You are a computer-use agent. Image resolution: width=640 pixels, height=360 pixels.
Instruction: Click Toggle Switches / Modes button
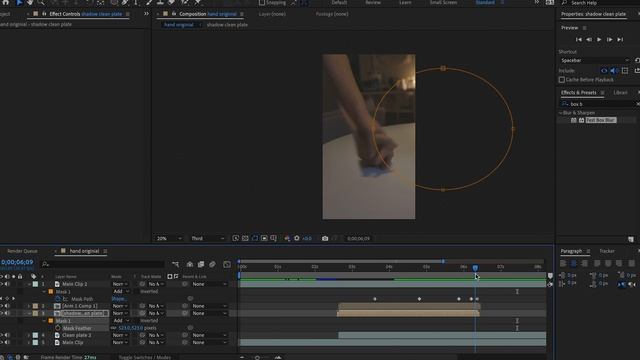coord(144,357)
